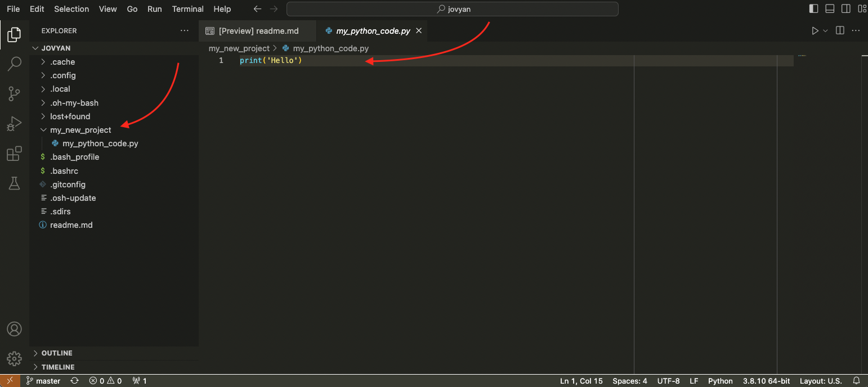
Task: Click my_new_project in the breadcrumb
Action: (x=239, y=48)
